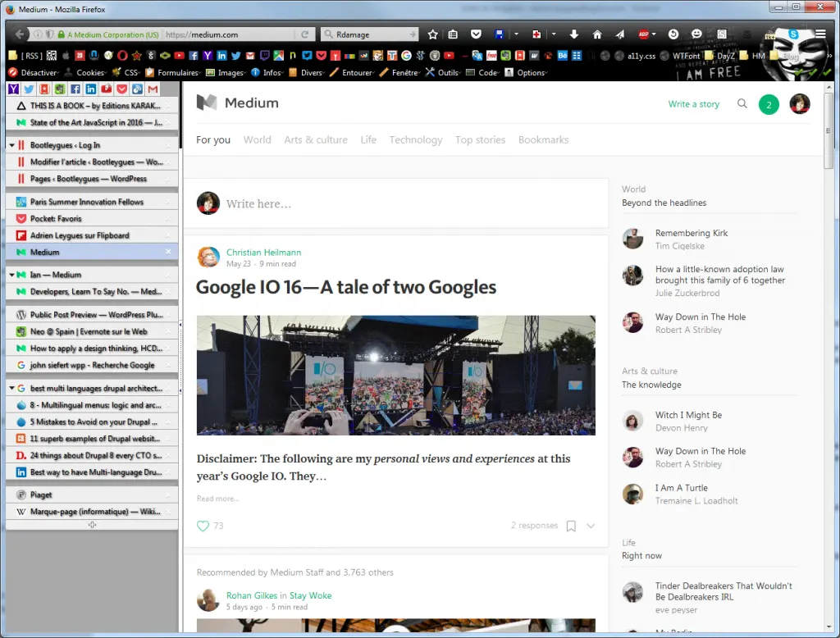Viewport: 840px width, 638px height.
Task: Click the Evernote icon in the sidebar pinned tabs
Action: 60,89
